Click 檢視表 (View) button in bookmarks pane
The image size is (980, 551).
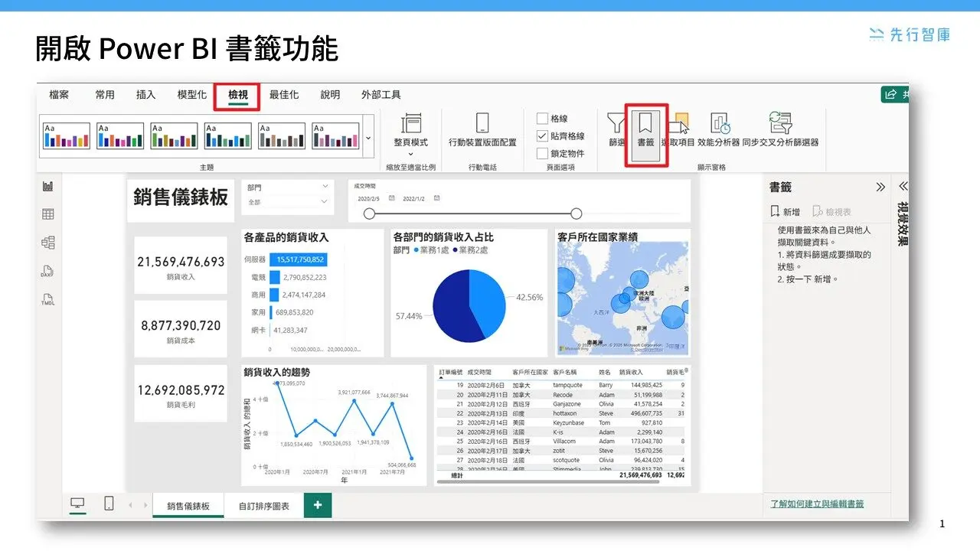pos(832,212)
